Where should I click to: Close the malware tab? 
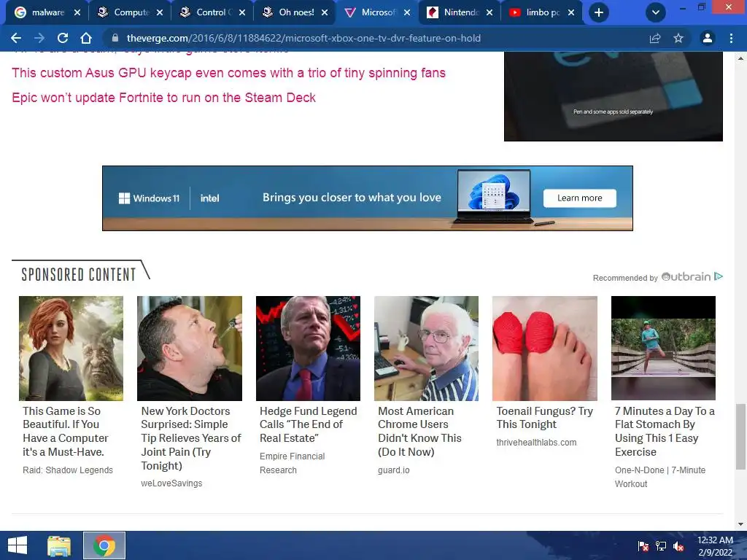(77, 12)
